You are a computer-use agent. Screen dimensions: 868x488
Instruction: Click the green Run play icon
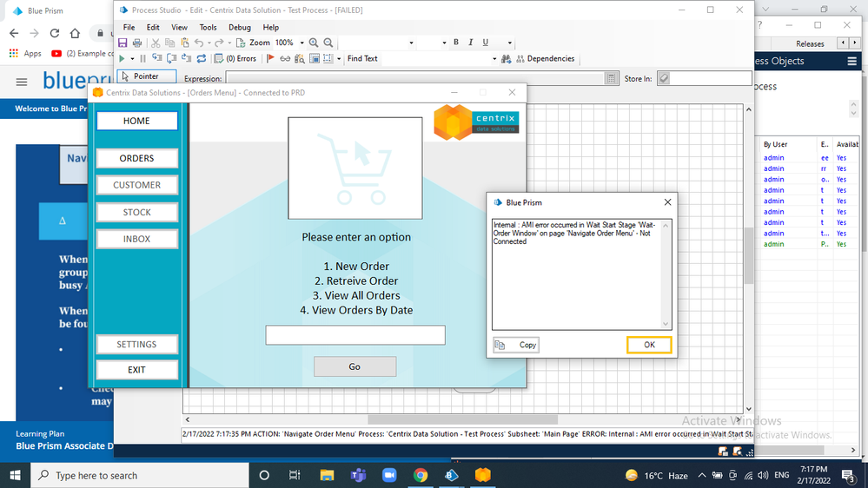click(x=122, y=59)
